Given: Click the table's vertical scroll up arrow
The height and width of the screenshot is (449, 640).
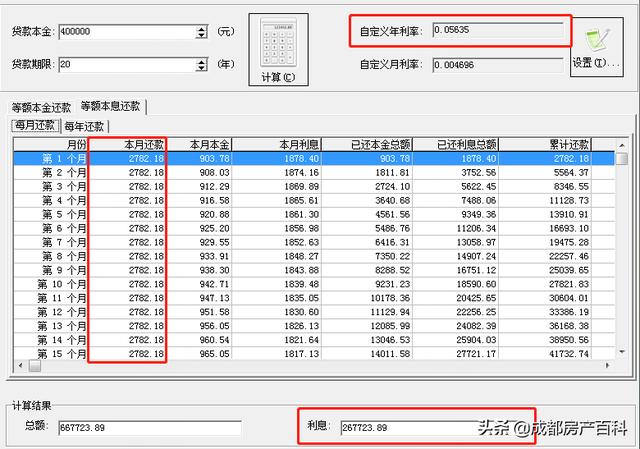Looking at the screenshot, I should pyautogui.click(x=622, y=145).
